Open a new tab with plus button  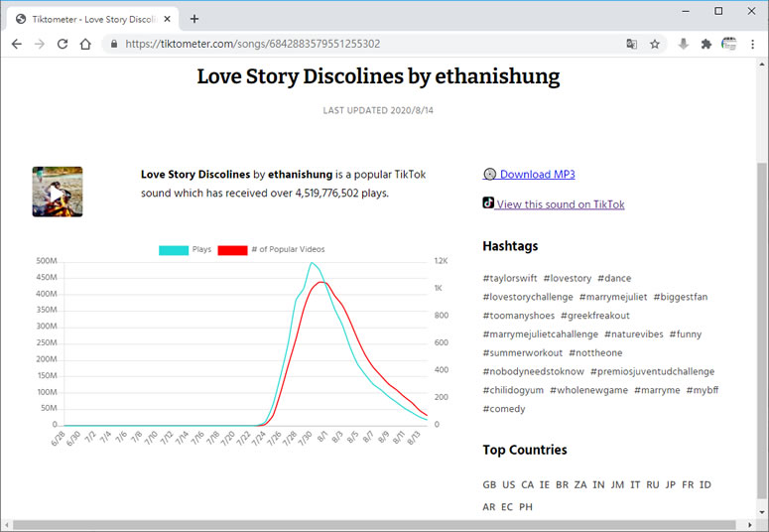[x=194, y=18]
